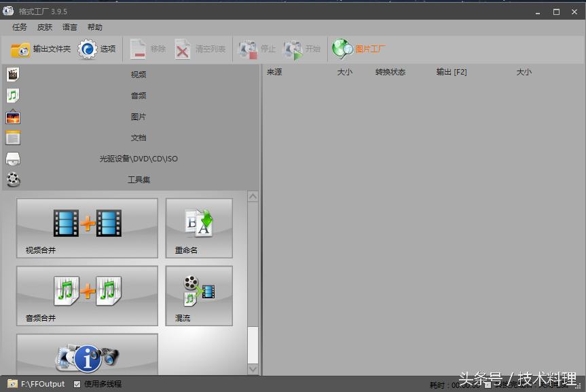The height and width of the screenshot is (392, 586).
Task: Expand the 光驱设备\DVD\CD\ISO section
Action: pos(138,159)
